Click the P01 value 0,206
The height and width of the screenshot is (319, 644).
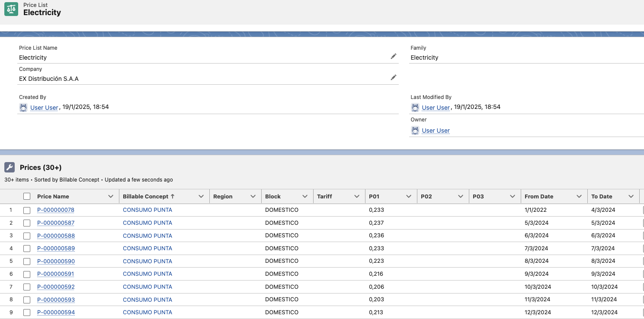(376, 287)
